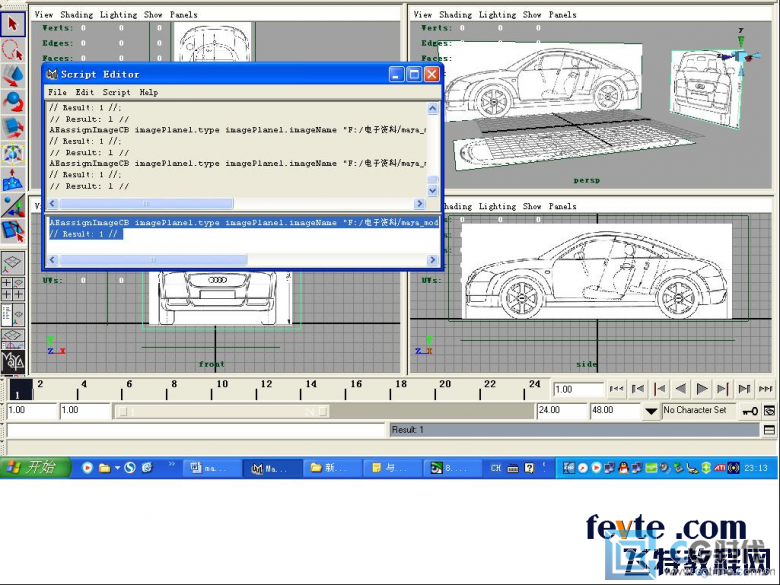Open Panels menu in side viewport
780x585 pixels.
point(563,206)
